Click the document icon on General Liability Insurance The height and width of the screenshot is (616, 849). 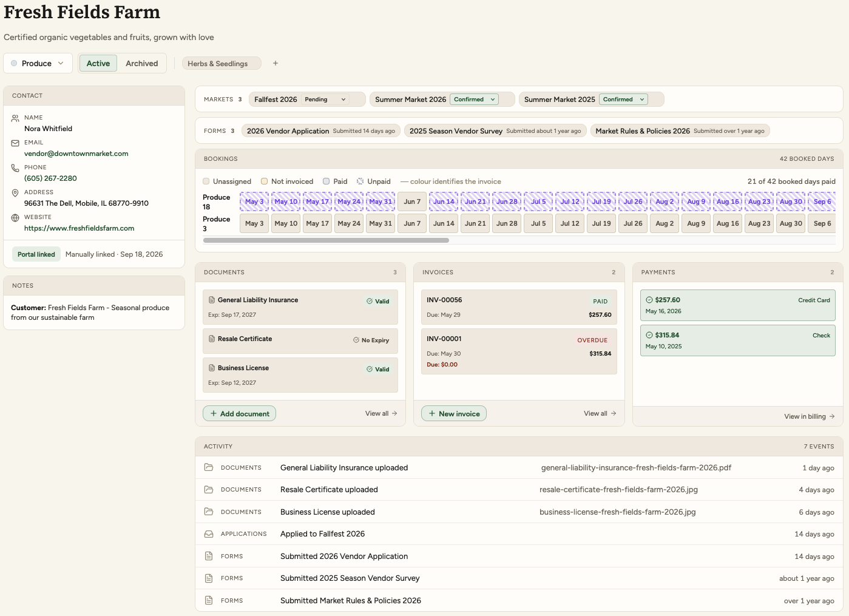[x=212, y=300]
